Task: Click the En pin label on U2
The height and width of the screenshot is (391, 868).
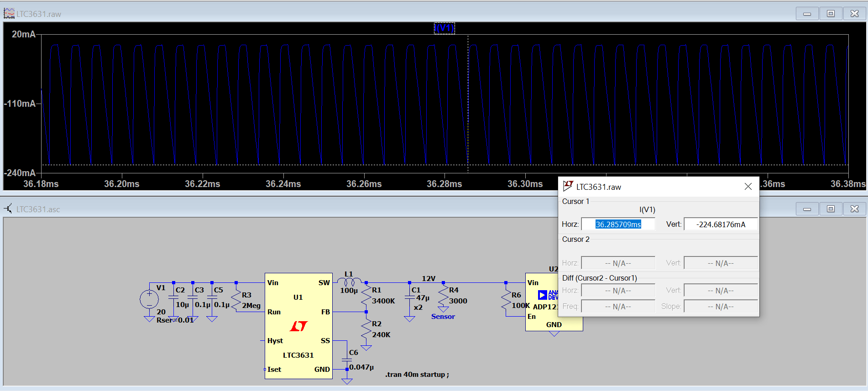Action: pyautogui.click(x=532, y=316)
